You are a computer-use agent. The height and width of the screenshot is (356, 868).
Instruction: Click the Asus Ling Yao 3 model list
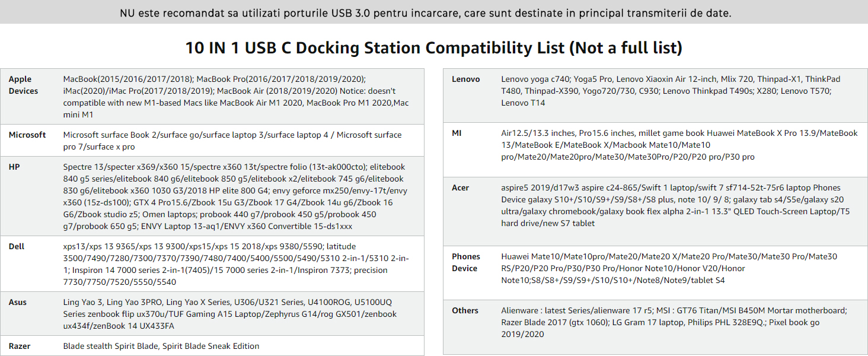[230, 314]
